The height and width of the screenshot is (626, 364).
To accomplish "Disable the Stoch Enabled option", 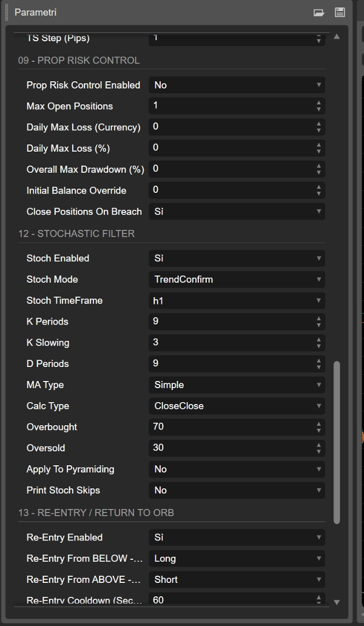I will pos(237,258).
